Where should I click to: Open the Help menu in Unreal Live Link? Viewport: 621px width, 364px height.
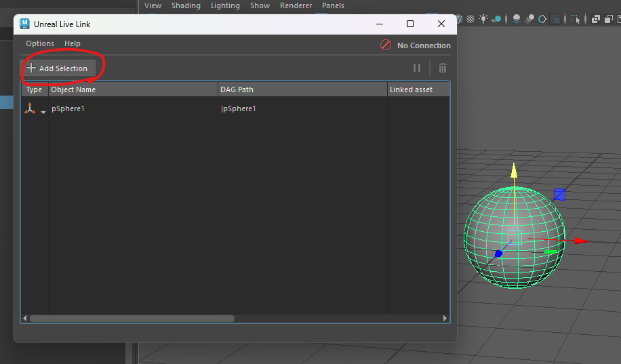73,43
